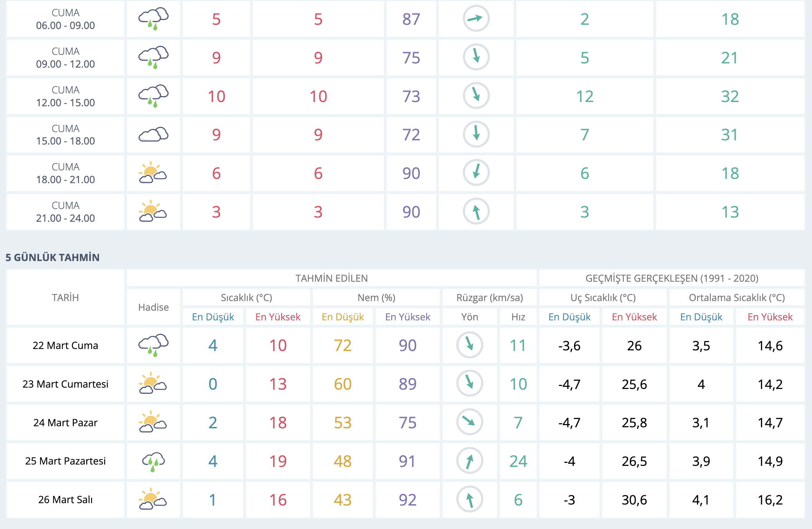812x529 pixels.
Task: Click cloudy icon for Cuma 15.00 - 18.00
Action: tap(153, 134)
